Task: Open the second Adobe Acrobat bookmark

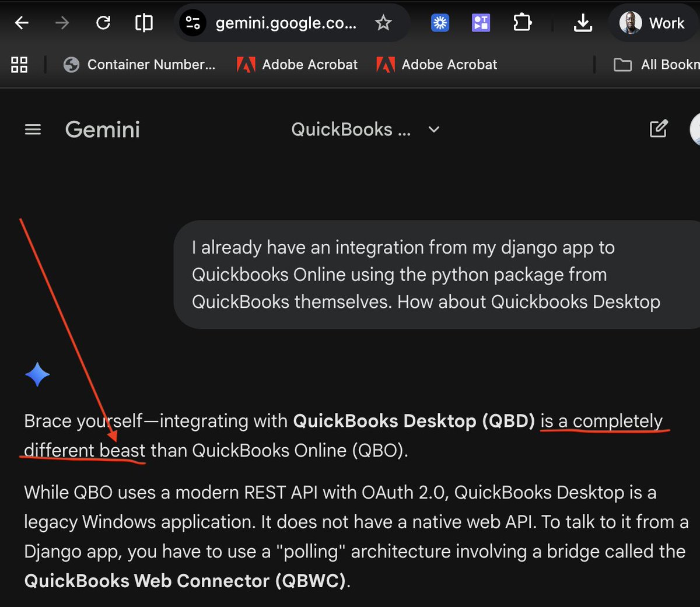Action: click(x=437, y=65)
